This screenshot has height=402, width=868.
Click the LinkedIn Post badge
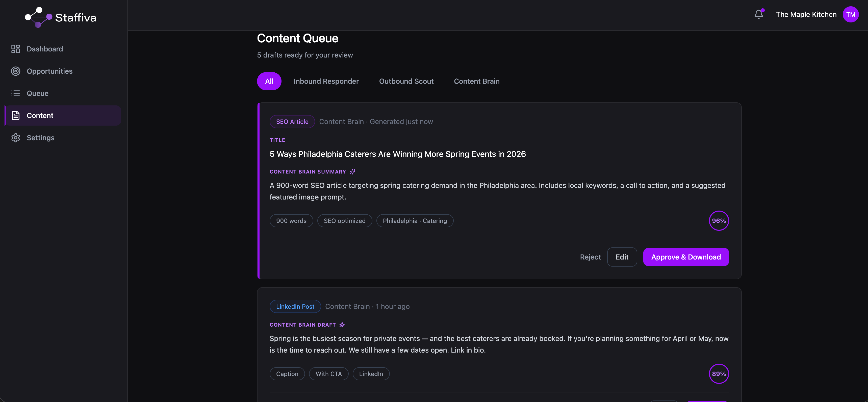295,306
